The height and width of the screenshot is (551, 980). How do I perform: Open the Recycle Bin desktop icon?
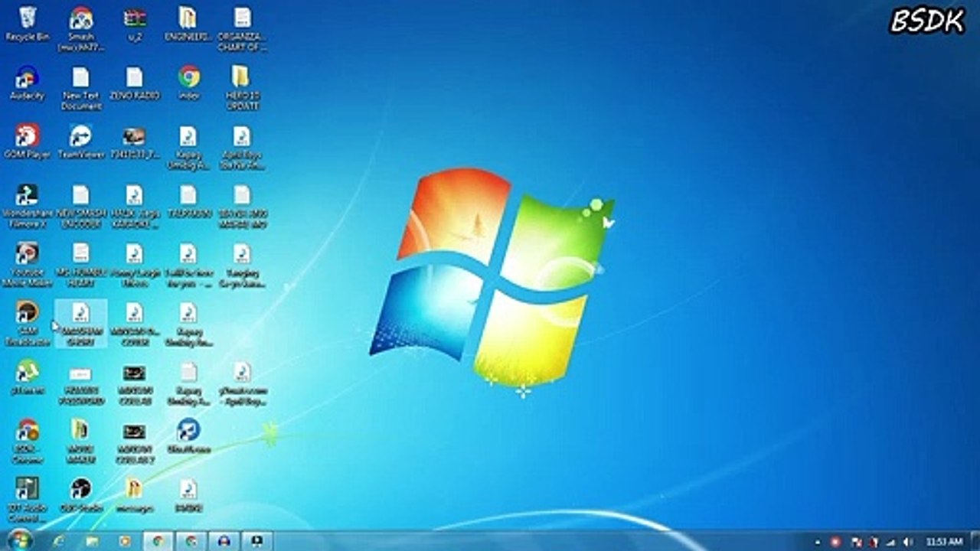click(x=27, y=23)
